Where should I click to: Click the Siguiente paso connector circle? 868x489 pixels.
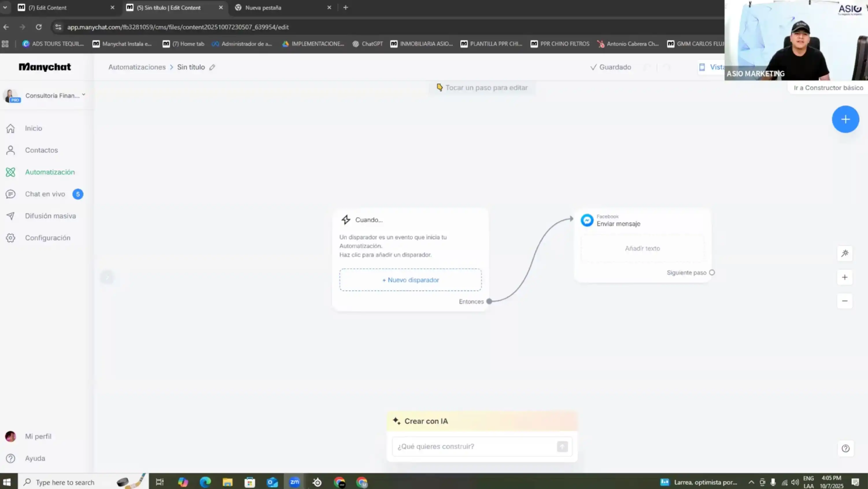pyautogui.click(x=712, y=273)
